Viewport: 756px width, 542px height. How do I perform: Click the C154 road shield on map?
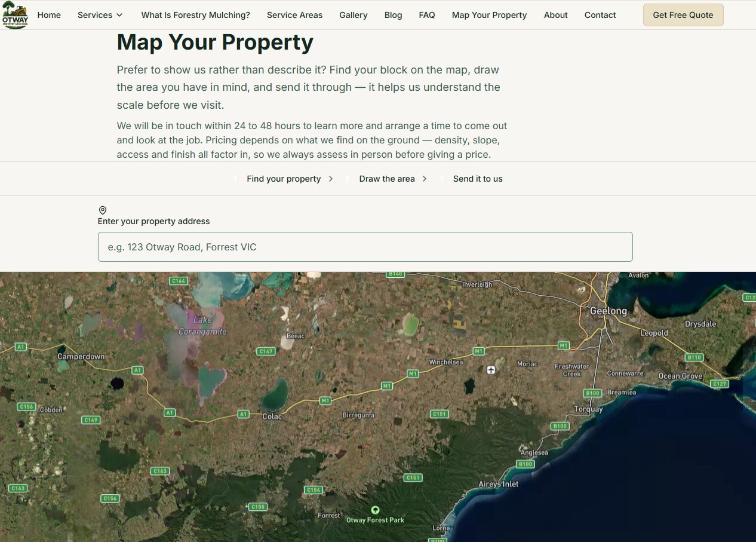pyautogui.click(x=314, y=490)
